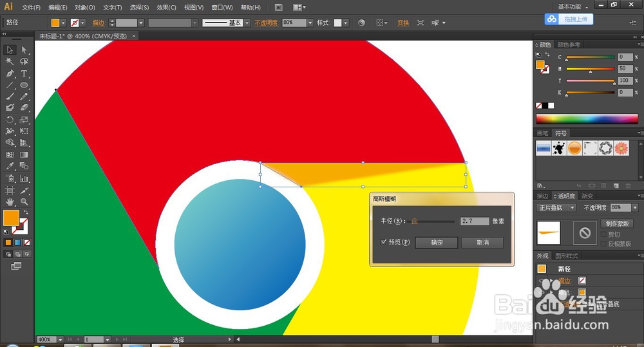Select the Hand tool
This screenshot has height=347, width=644.
10,202
